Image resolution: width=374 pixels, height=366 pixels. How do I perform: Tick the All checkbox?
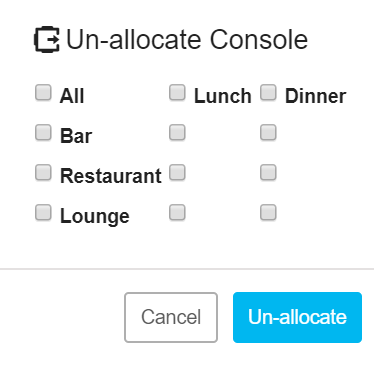pos(43,92)
